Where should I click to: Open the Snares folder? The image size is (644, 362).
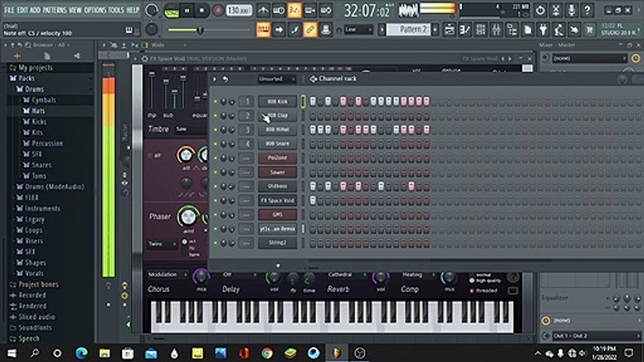(42, 165)
